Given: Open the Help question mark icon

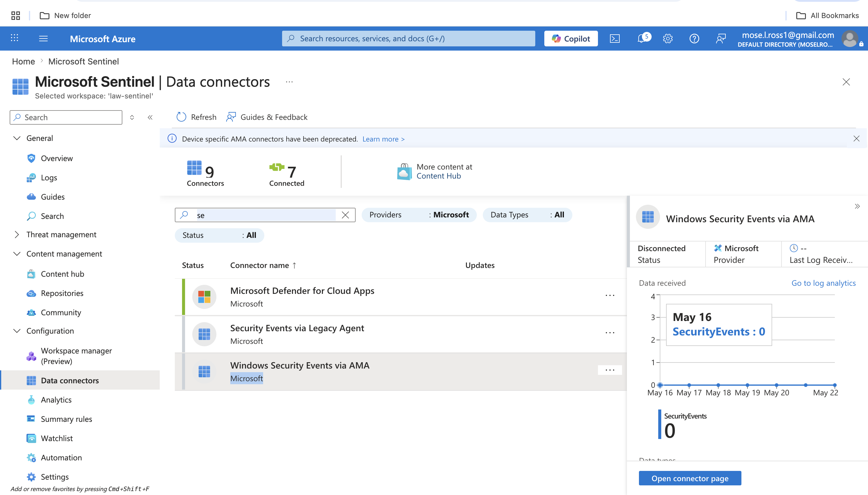Looking at the screenshot, I should (694, 39).
